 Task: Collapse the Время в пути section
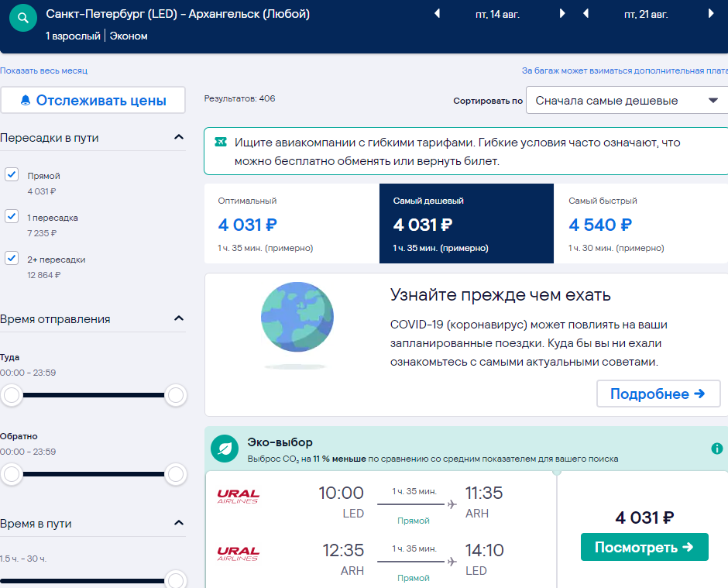point(179,522)
